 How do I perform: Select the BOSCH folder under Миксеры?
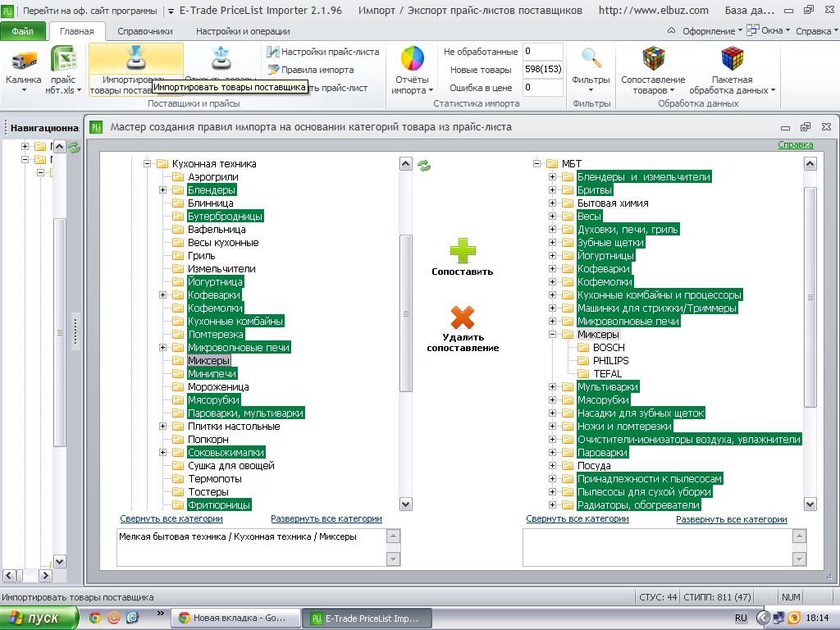pos(609,347)
